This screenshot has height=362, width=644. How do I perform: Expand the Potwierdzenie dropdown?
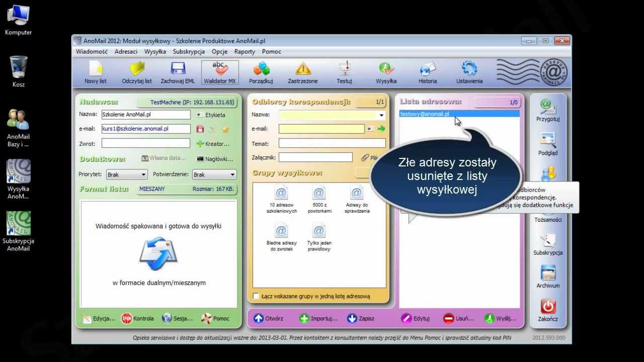214,174
